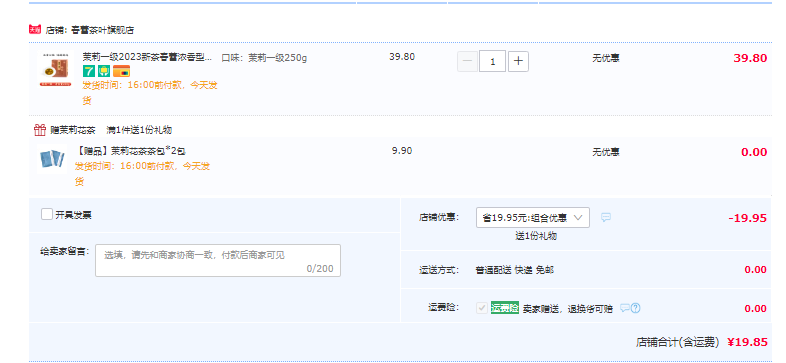This screenshot has width=786, height=363.
Task: Click the 送1份礼物 note under the discount dropdown
Action: click(x=536, y=236)
